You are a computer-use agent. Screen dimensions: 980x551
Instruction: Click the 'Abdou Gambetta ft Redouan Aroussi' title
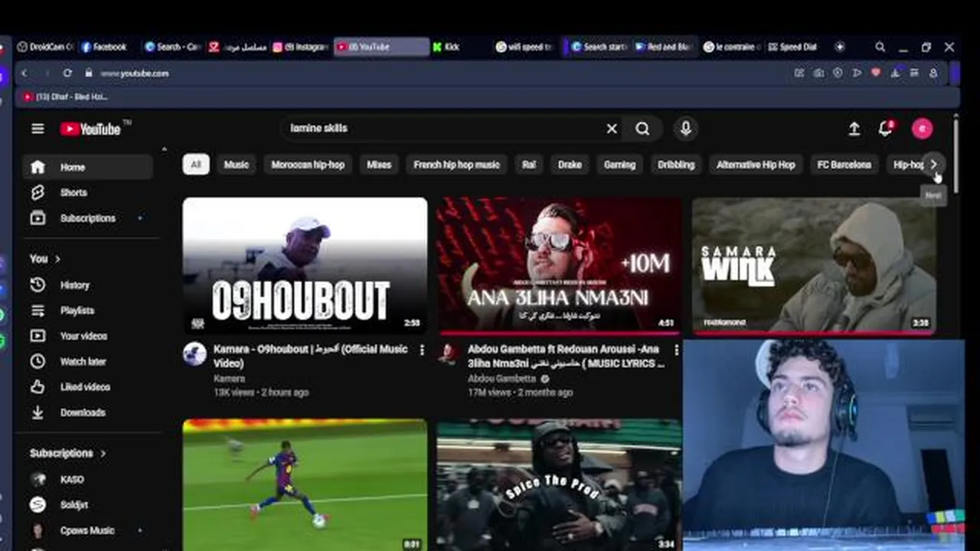coord(567,356)
